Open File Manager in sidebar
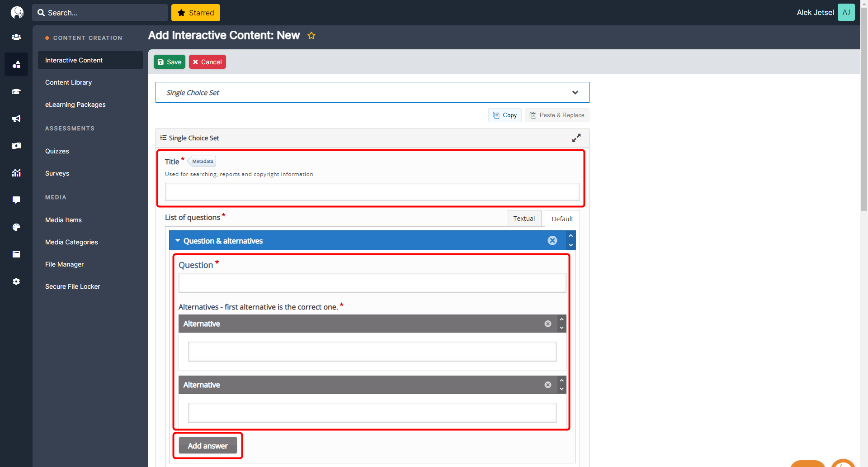 point(64,264)
